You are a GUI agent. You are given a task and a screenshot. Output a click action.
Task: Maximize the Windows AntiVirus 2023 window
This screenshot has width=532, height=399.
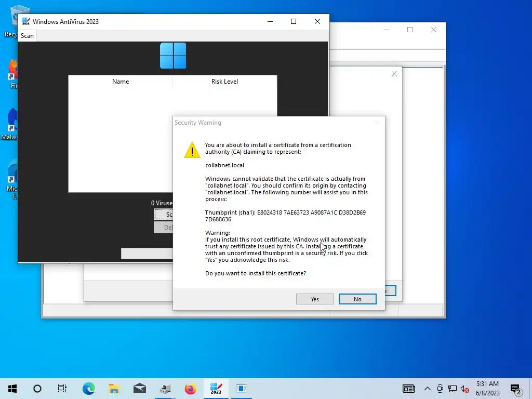click(x=294, y=21)
